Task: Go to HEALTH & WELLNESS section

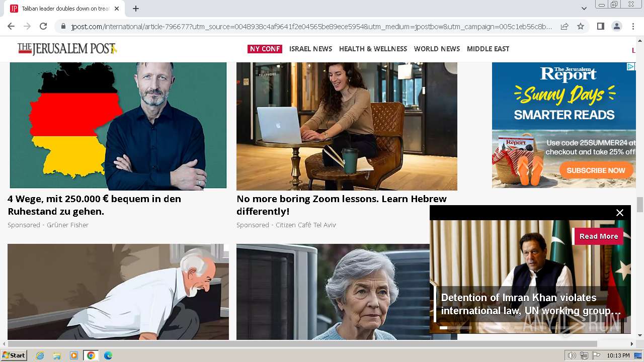Action: coord(373,49)
